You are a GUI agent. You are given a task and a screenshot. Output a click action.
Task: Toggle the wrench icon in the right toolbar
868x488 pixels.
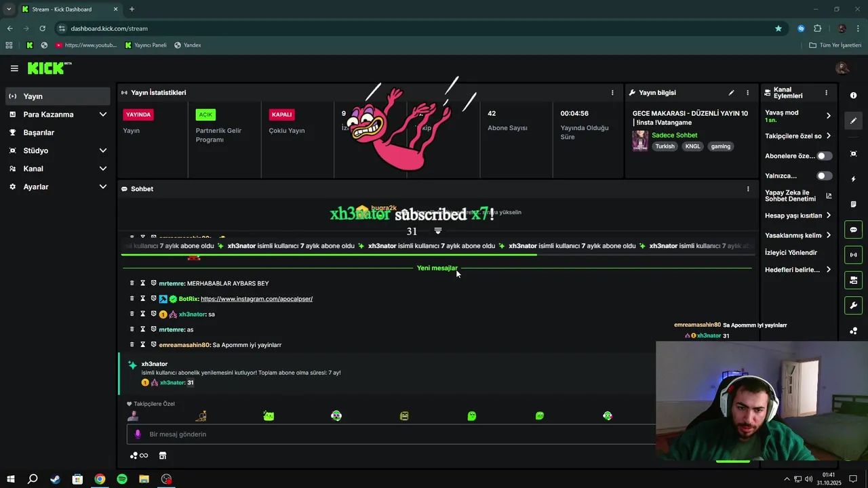[x=853, y=306]
